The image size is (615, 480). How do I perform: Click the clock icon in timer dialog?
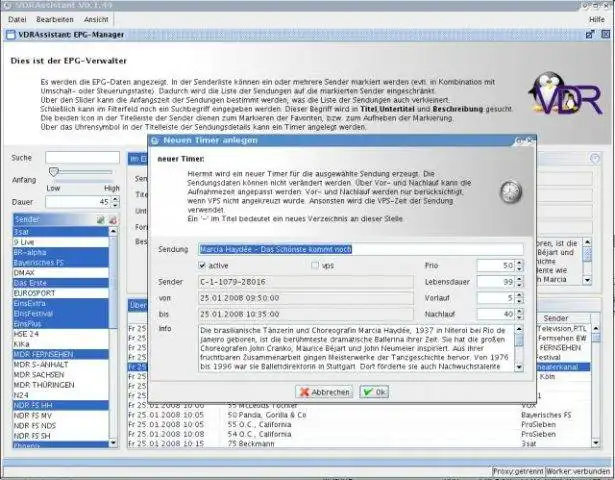tap(511, 192)
